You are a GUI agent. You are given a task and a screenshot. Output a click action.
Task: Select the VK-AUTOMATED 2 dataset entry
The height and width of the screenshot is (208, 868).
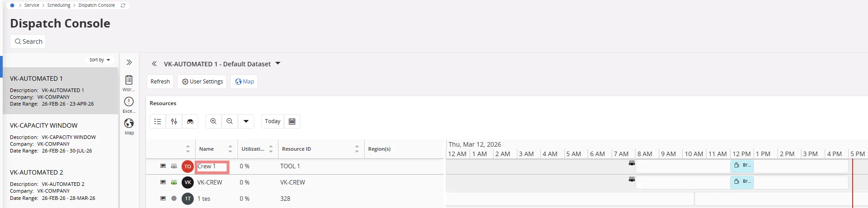click(37, 172)
